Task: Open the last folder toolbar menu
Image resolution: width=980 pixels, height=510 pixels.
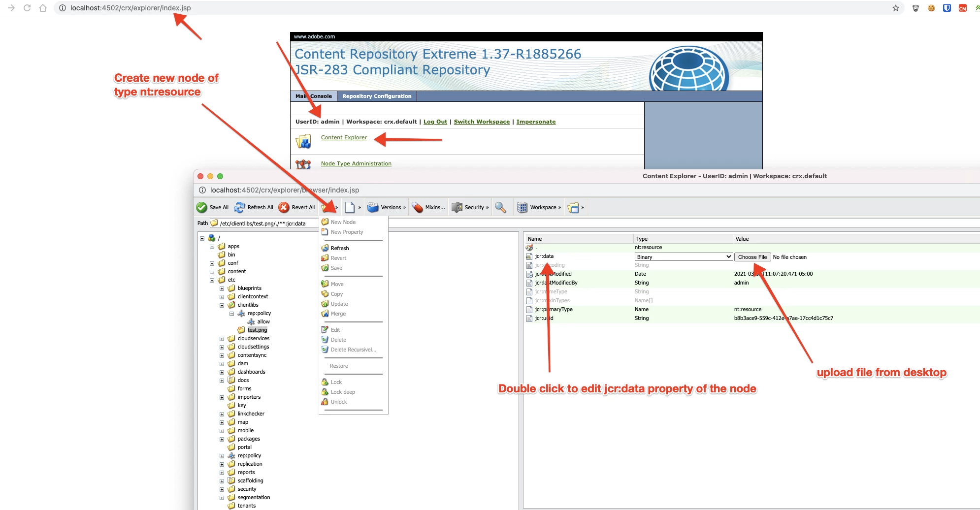Action: pyautogui.click(x=575, y=207)
